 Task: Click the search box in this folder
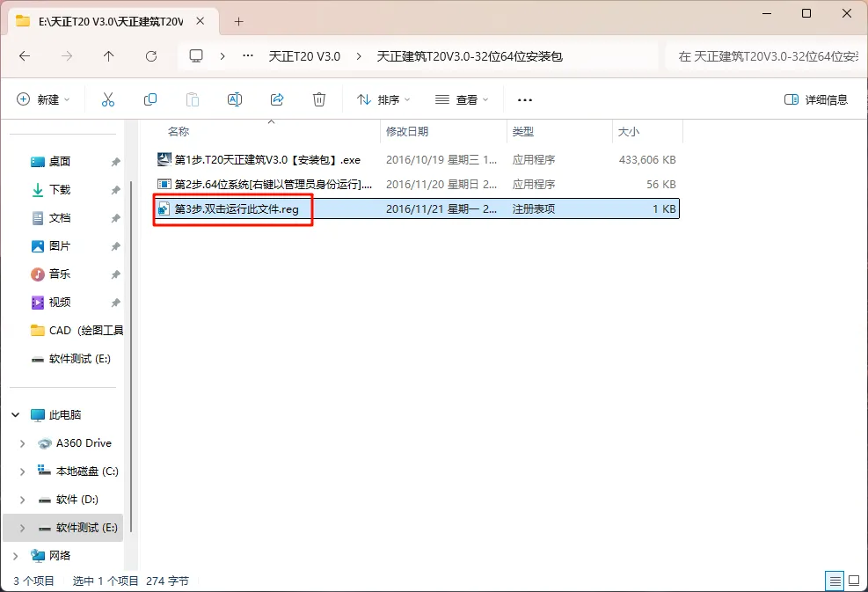point(766,56)
